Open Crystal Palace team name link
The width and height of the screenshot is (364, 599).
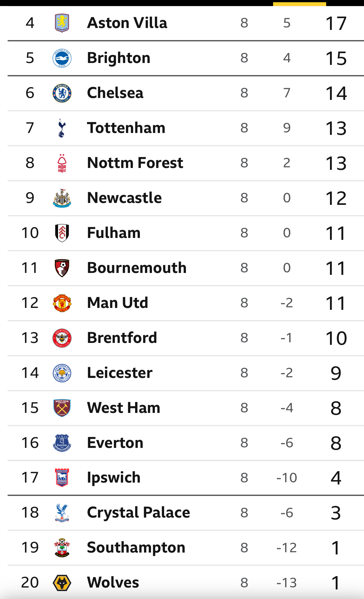(139, 513)
